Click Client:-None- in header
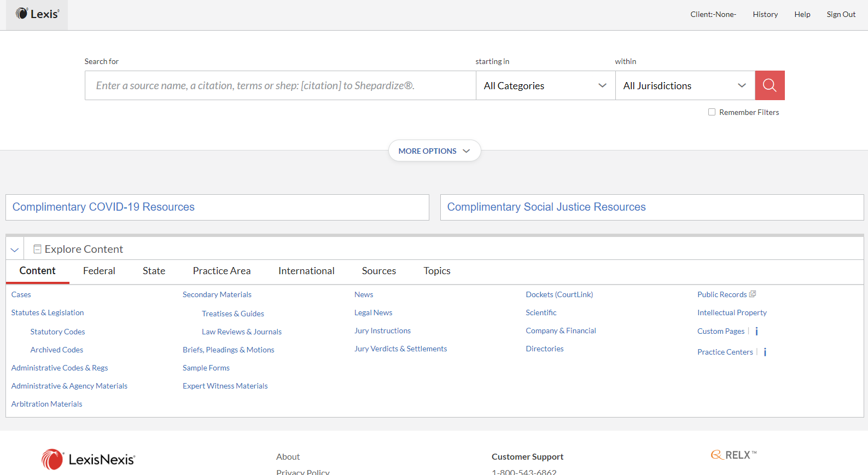868x475 pixels. 713,14
